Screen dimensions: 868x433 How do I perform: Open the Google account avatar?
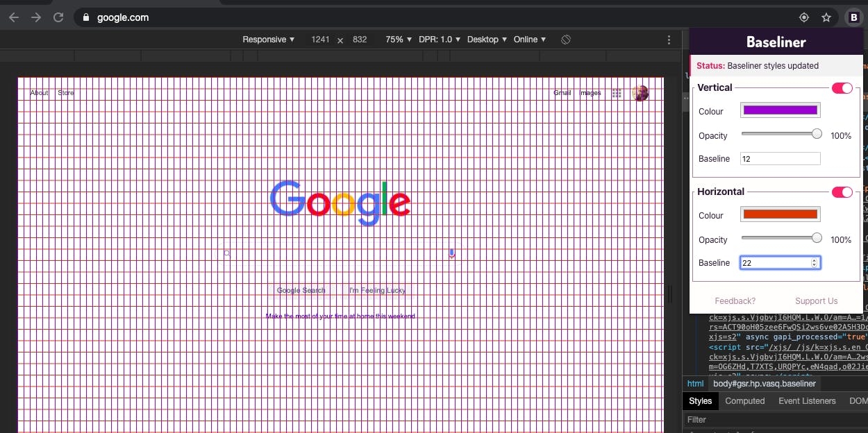pyautogui.click(x=640, y=93)
